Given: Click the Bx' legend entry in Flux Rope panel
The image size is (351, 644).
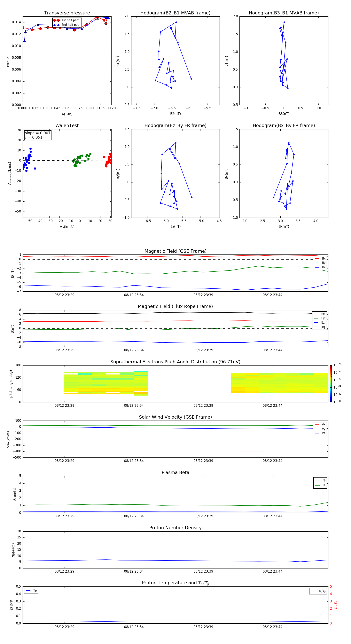Looking at the screenshot, I should point(320,314).
